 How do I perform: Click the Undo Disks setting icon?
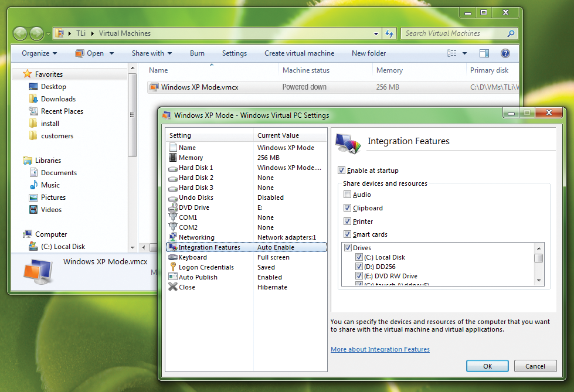pyautogui.click(x=172, y=197)
